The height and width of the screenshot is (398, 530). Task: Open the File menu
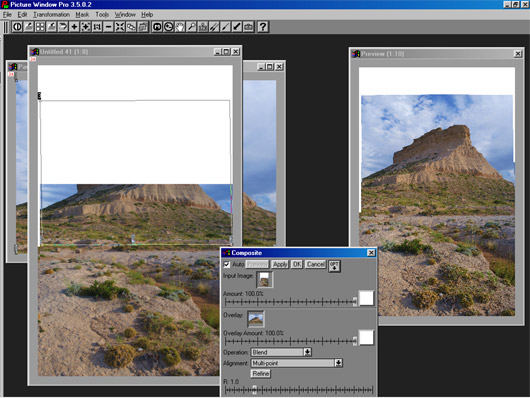click(x=7, y=15)
